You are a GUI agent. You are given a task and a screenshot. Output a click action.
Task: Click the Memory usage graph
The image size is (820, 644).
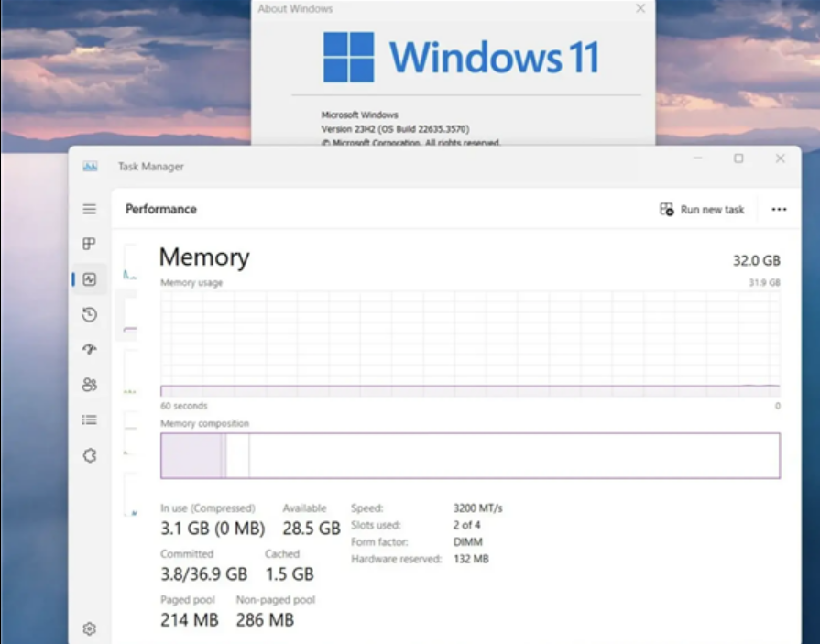coord(470,344)
